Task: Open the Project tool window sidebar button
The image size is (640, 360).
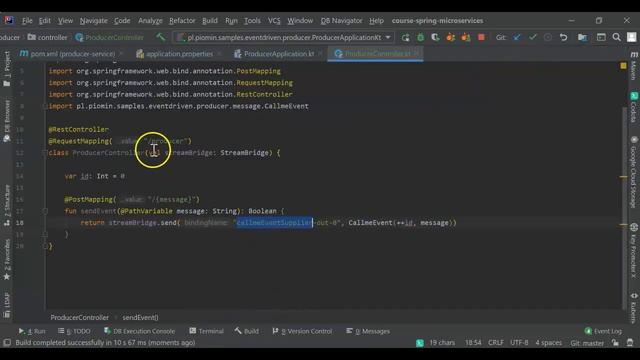Action: coord(7,68)
